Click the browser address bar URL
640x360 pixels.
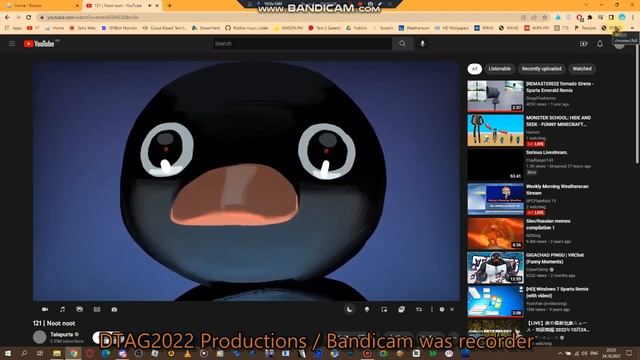(92, 17)
